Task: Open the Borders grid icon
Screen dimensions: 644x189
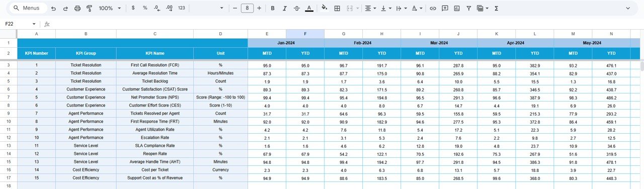Action: tap(337, 8)
